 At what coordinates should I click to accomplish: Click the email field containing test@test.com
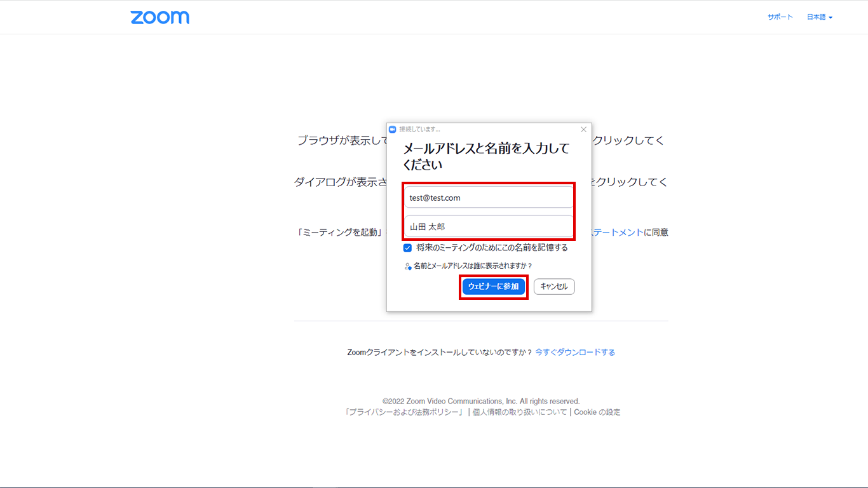pyautogui.click(x=489, y=198)
